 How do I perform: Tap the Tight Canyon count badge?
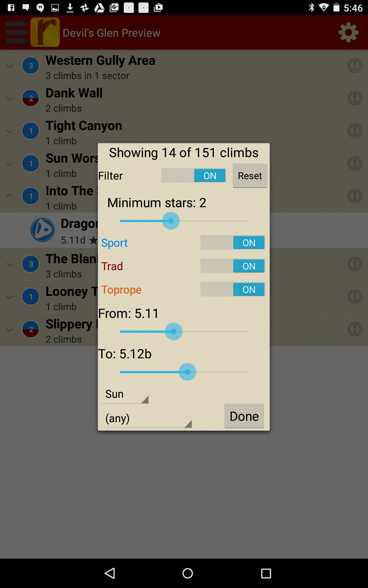coord(31,131)
